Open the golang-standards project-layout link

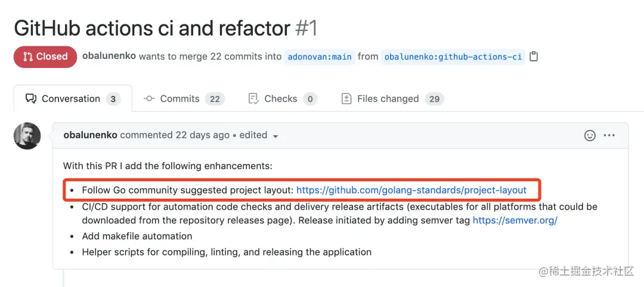[411, 190]
